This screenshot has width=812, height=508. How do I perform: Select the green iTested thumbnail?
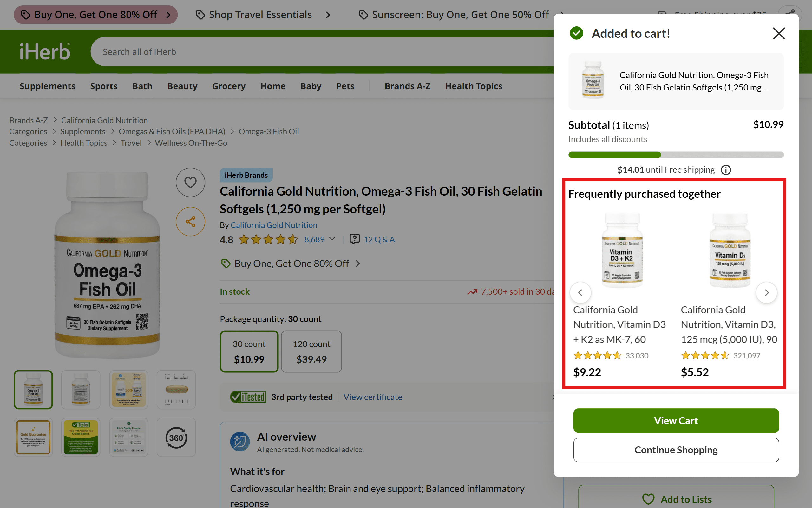click(x=81, y=437)
